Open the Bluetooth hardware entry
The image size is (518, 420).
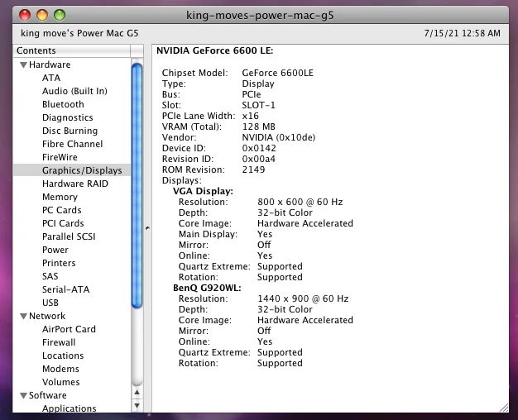pyautogui.click(x=63, y=104)
